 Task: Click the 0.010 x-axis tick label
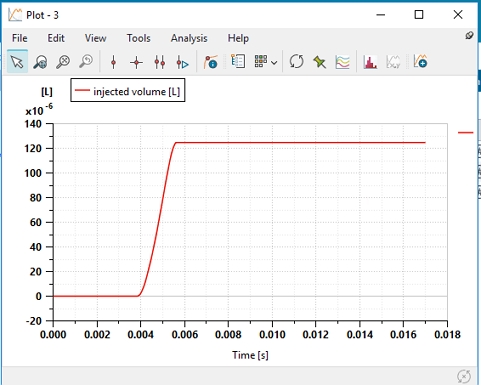click(272, 334)
